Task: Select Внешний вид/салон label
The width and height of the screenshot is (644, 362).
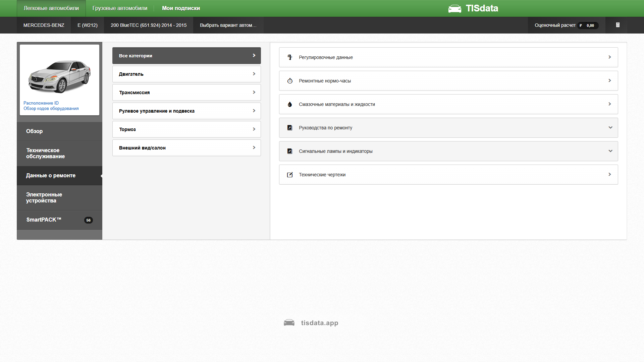Action: coord(142,148)
